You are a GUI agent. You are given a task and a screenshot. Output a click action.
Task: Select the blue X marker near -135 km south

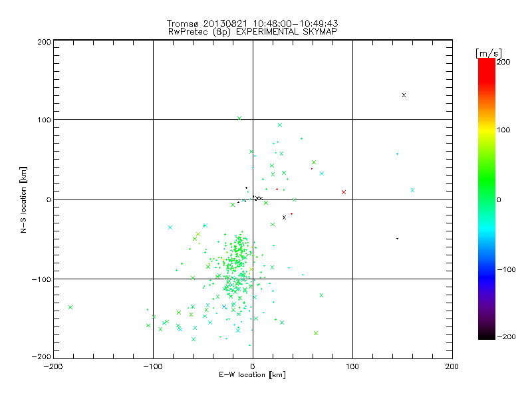point(224,307)
